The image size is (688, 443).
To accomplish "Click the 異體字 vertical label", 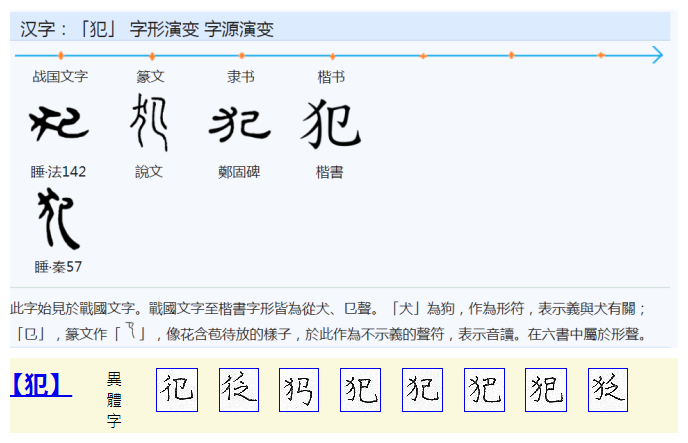I will tap(114, 400).
